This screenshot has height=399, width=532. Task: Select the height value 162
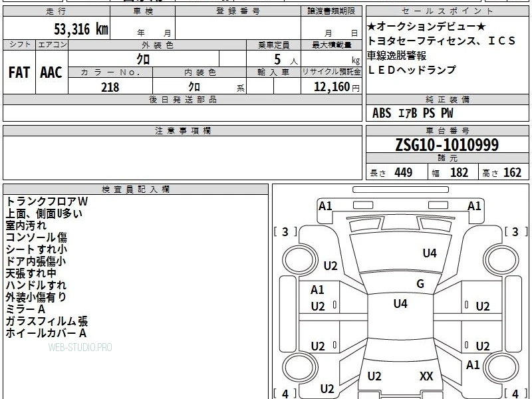pos(512,172)
